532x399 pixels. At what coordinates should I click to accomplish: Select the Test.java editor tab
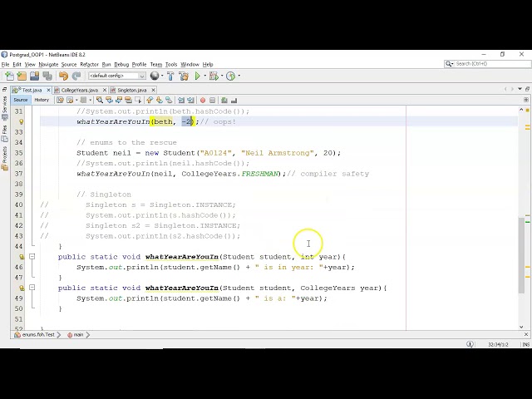32,90
